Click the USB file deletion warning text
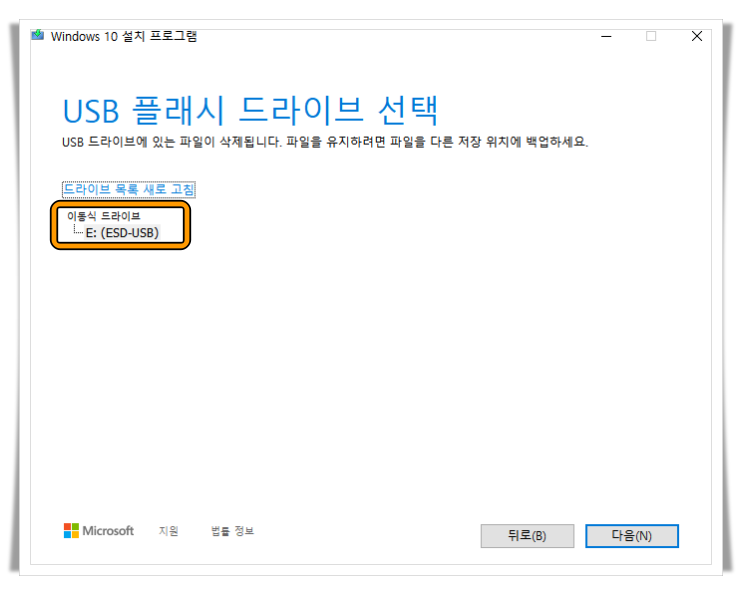 pyautogui.click(x=325, y=142)
